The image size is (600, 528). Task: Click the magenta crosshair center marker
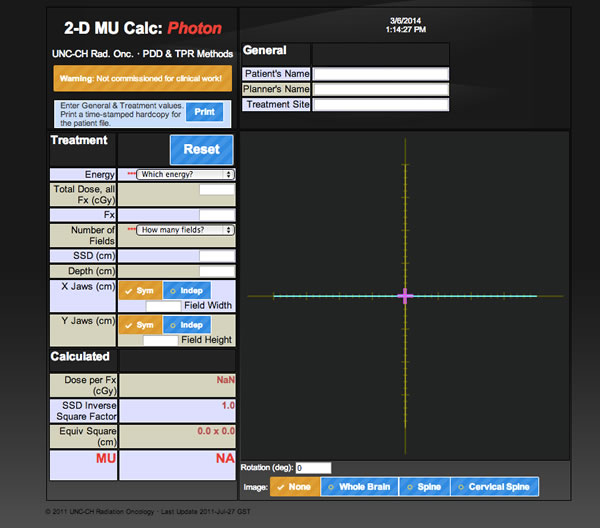405,296
